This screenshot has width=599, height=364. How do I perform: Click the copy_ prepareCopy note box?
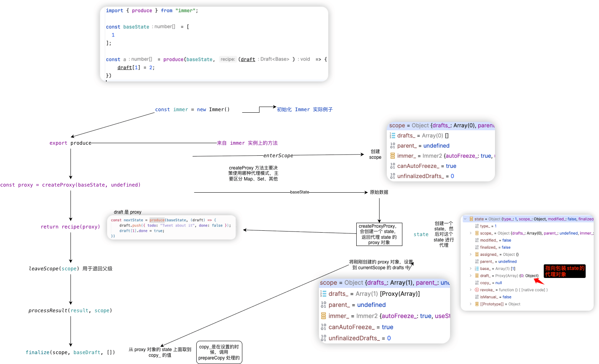click(219, 352)
